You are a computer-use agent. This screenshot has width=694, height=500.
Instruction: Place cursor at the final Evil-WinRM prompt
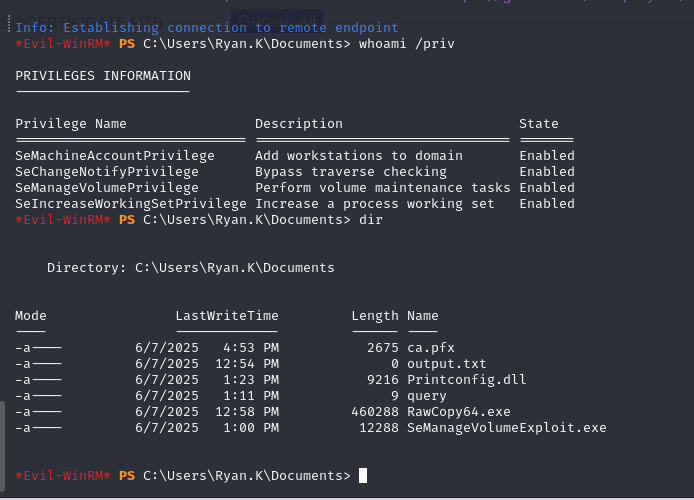point(362,476)
